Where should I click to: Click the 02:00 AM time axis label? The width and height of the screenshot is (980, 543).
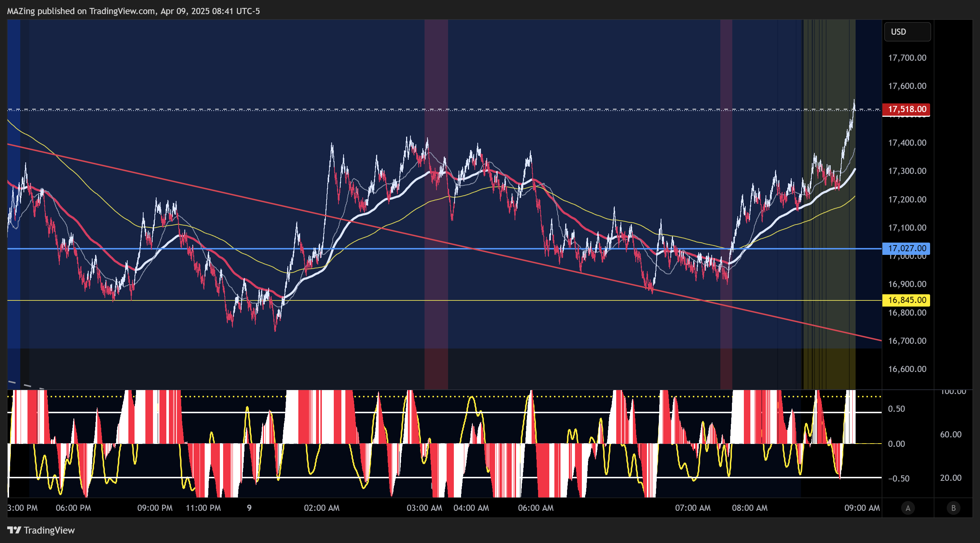321,508
